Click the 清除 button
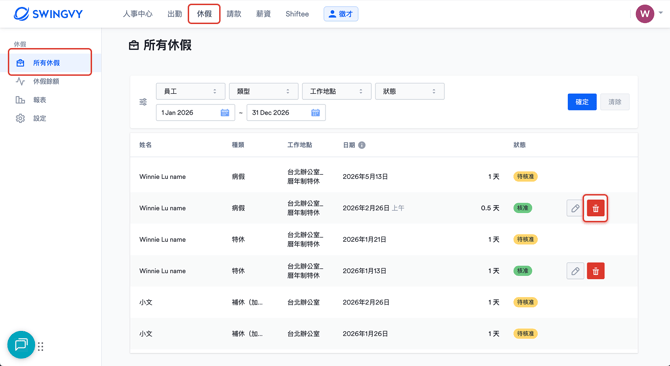 (615, 102)
